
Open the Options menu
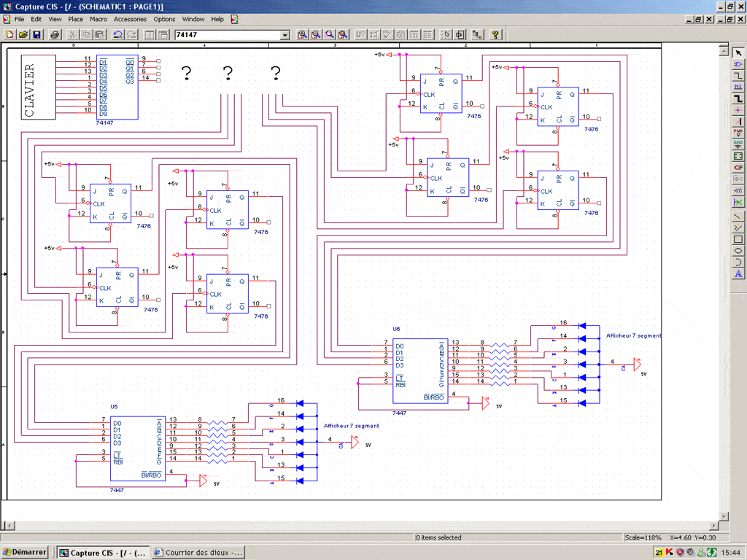coord(164,19)
